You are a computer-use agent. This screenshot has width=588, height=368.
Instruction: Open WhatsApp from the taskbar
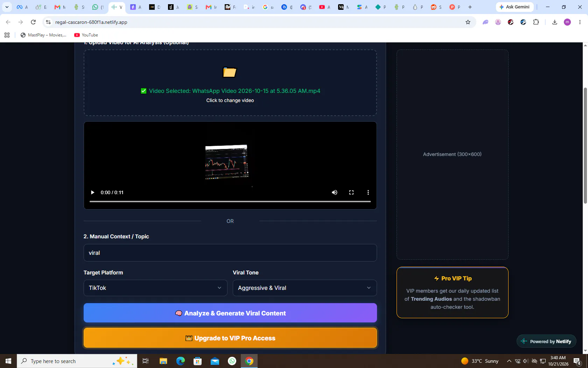(232, 361)
